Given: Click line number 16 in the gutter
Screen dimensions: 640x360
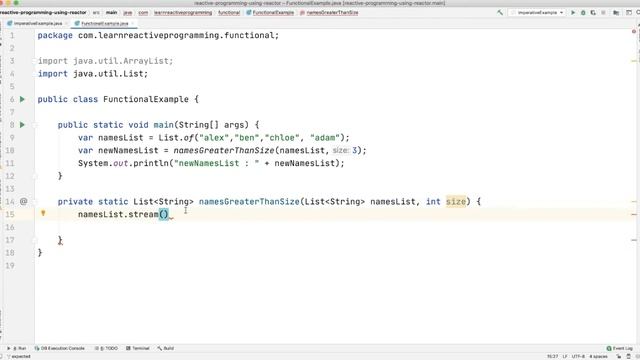Looking at the screenshot, I should tap(10, 227).
